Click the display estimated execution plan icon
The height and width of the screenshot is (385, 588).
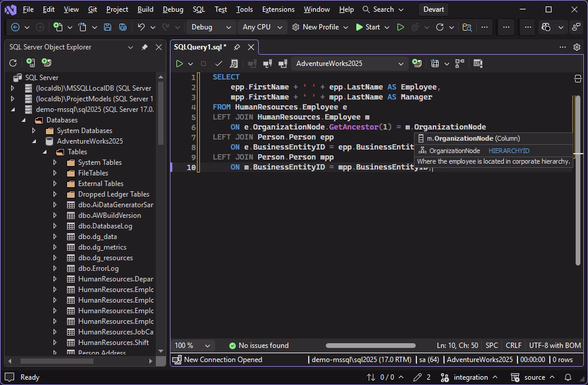click(234, 64)
